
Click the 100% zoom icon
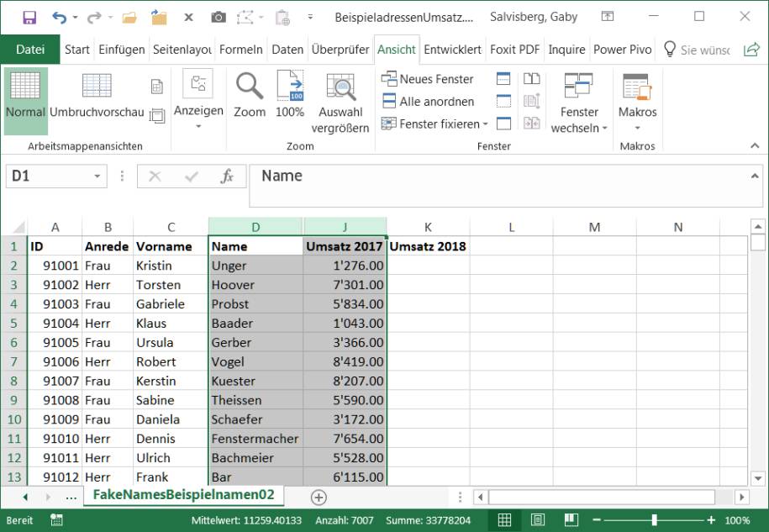290,95
